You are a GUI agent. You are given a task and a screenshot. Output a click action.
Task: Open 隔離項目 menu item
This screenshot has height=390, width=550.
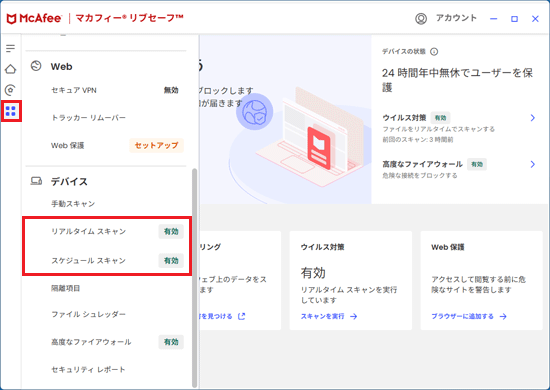tap(66, 288)
